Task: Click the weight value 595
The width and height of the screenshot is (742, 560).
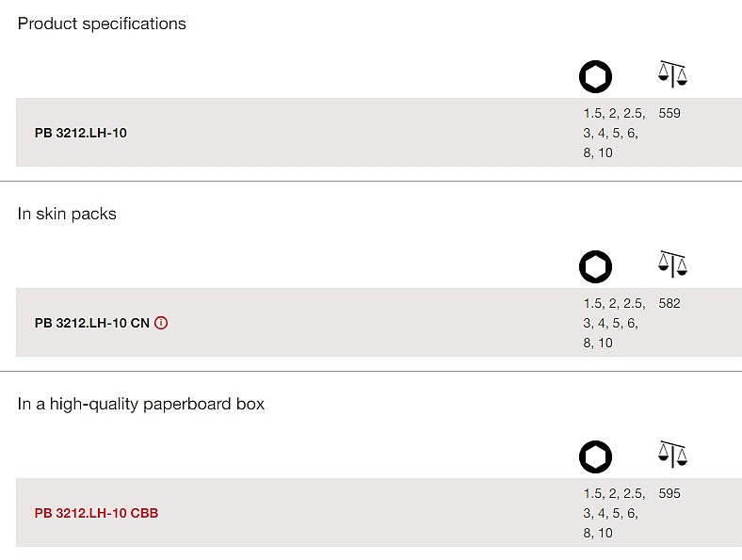Action: 669,493
